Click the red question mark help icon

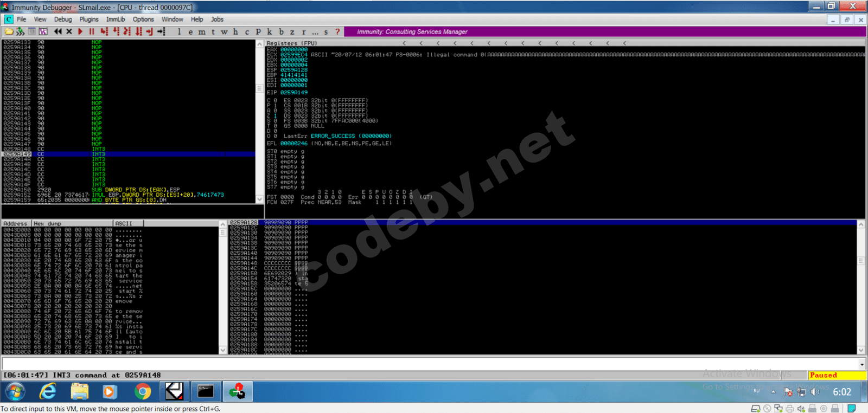337,32
